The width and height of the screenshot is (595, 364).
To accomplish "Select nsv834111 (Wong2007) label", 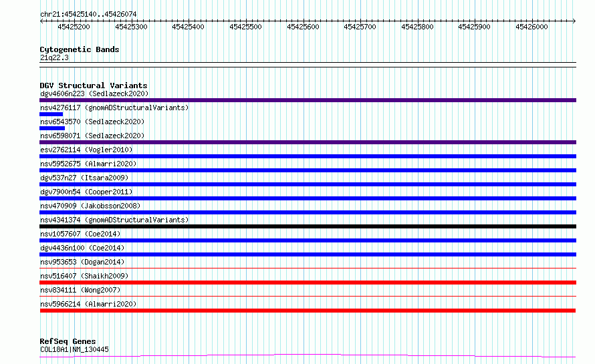I will click(80, 290).
